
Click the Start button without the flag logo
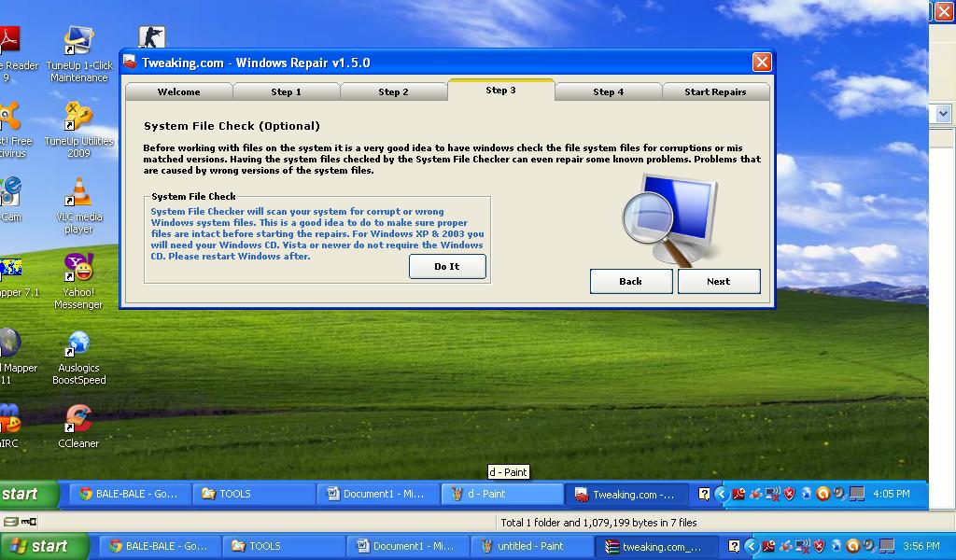(29, 494)
